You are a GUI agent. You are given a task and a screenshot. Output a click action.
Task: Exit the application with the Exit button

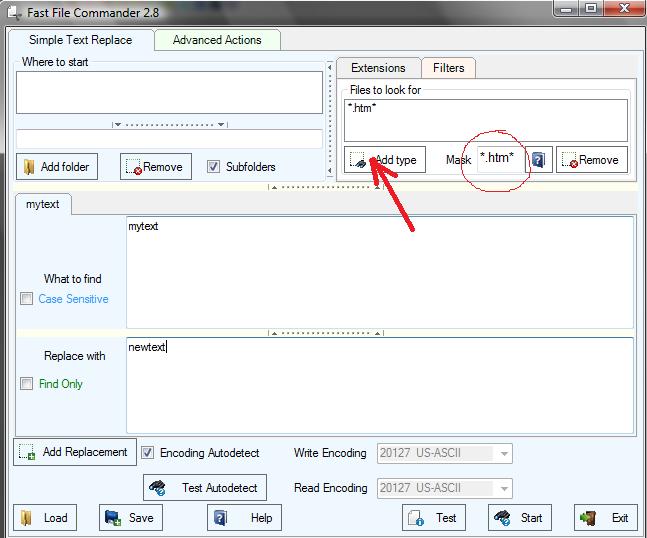[x=606, y=517]
